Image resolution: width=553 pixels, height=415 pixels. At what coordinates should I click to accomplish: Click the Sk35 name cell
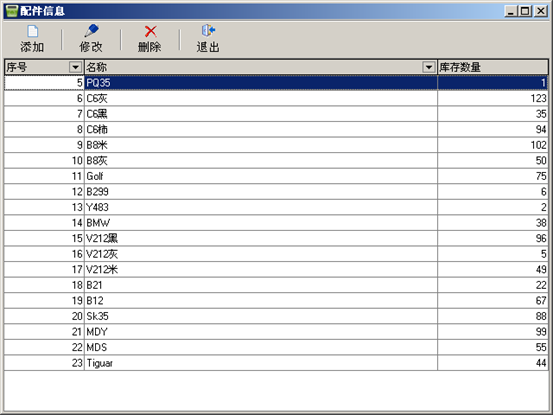click(261, 316)
